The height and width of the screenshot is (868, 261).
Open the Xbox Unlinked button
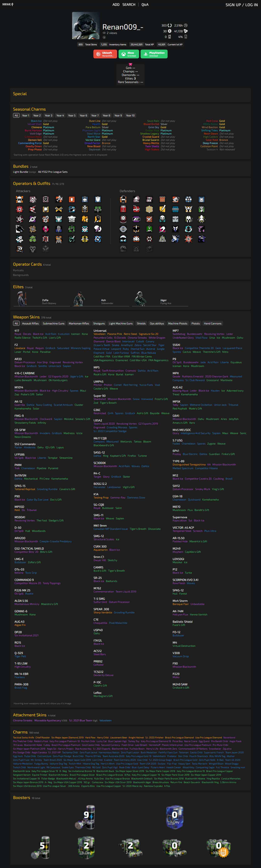(x=129, y=54)
